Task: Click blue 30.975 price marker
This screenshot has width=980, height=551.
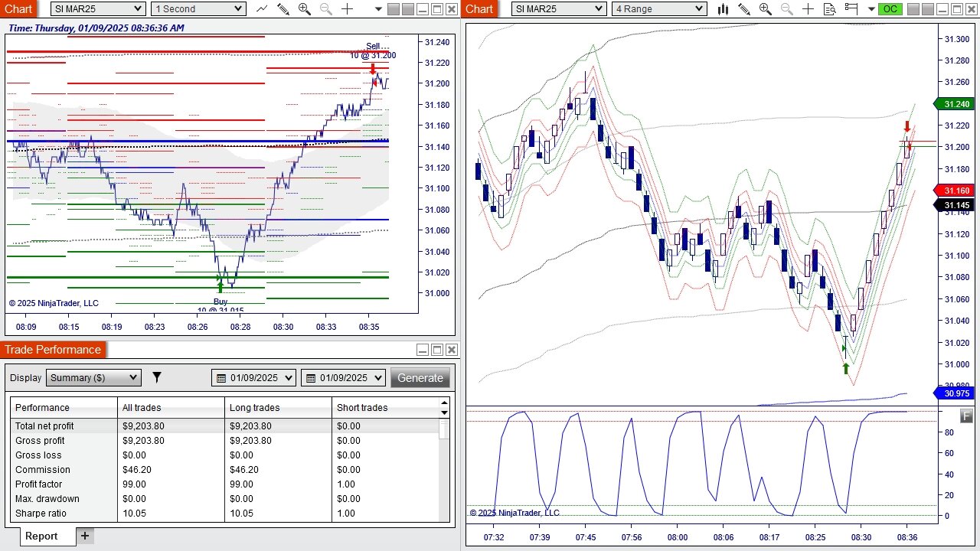Action: [x=954, y=393]
